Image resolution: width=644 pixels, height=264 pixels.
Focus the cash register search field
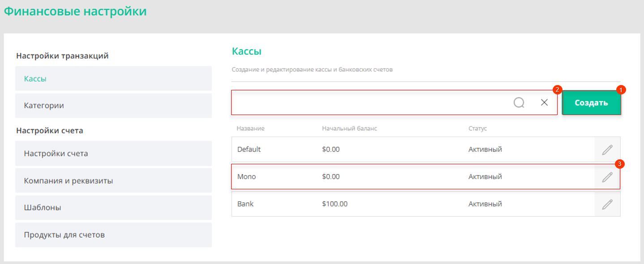(x=372, y=102)
